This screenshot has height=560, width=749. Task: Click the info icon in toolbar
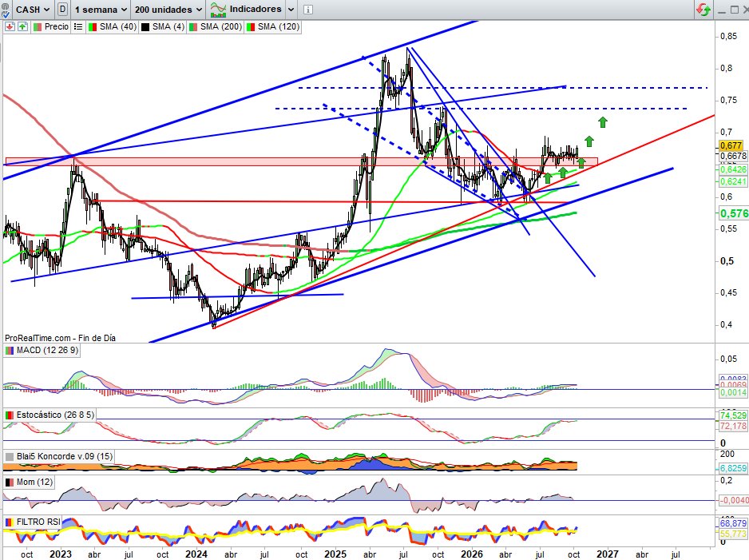click(308, 10)
